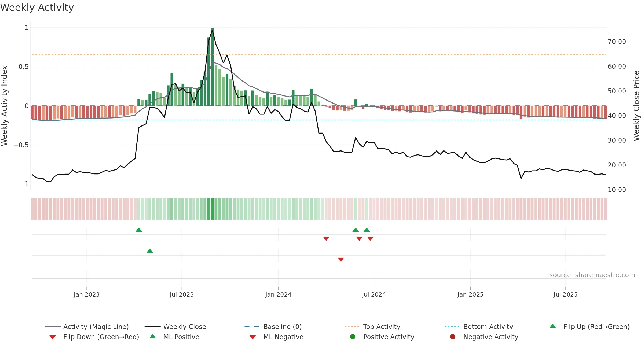
Task: Toggle the Flip Down (Green→Red) legend entry
Action: click(94, 337)
